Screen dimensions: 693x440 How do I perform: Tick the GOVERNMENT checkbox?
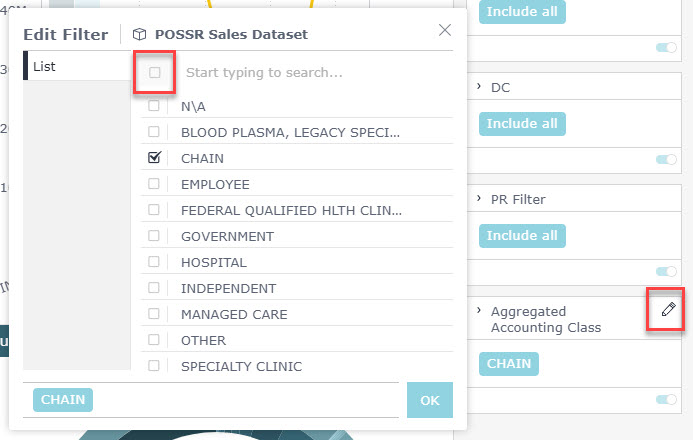click(x=154, y=236)
